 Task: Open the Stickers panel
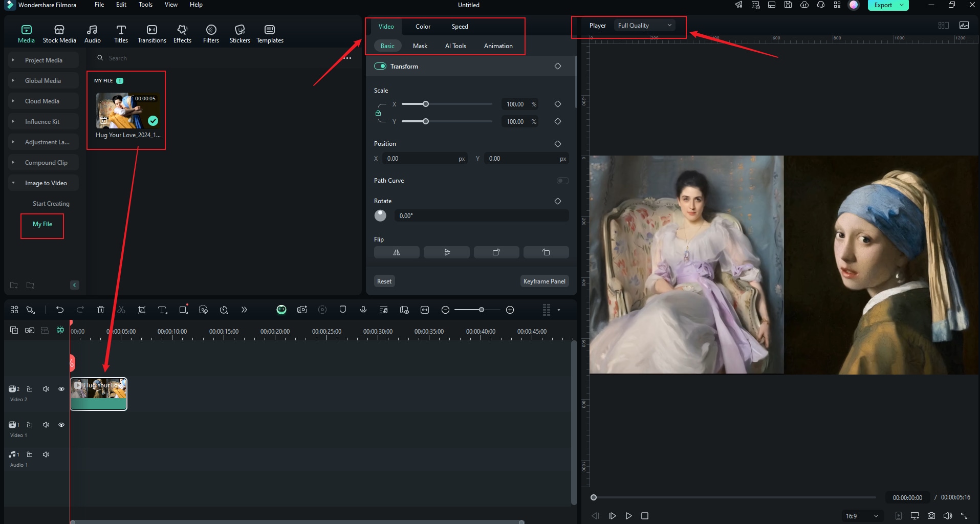click(x=239, y=34)
